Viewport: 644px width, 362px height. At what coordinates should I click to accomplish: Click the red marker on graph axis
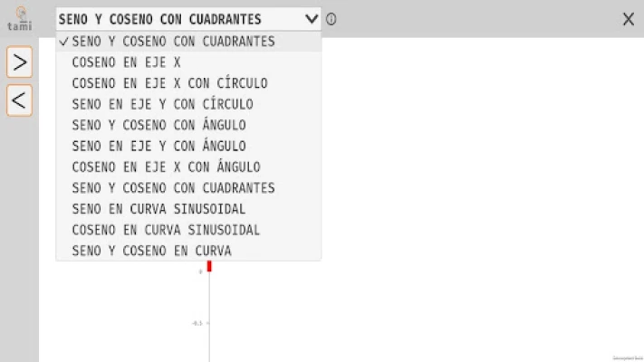(209, 266)
